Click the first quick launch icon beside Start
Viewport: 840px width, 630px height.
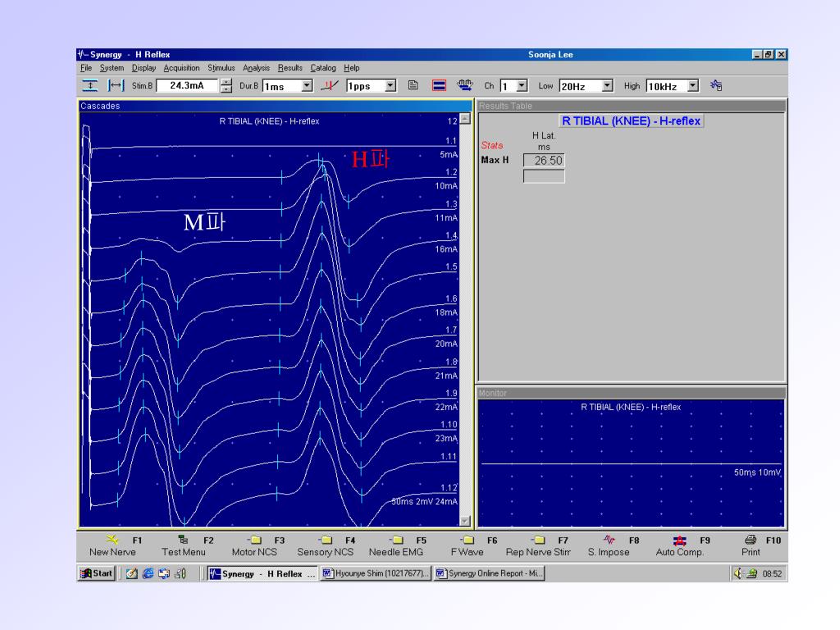coord(132,573)
